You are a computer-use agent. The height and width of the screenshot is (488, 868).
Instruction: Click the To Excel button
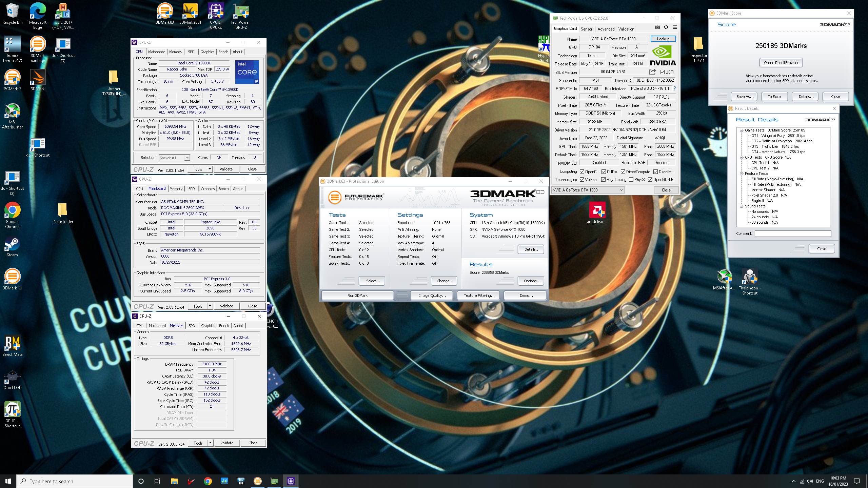pos(774,97)
